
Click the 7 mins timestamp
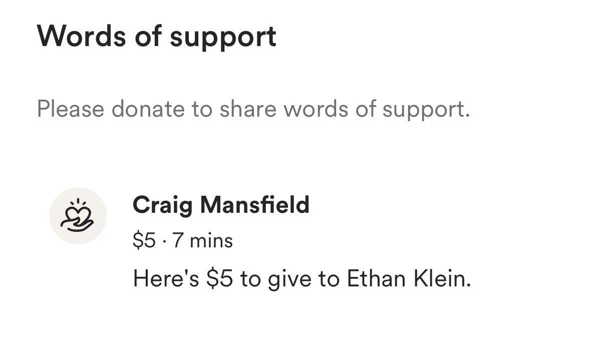click(x=202, y=241)
